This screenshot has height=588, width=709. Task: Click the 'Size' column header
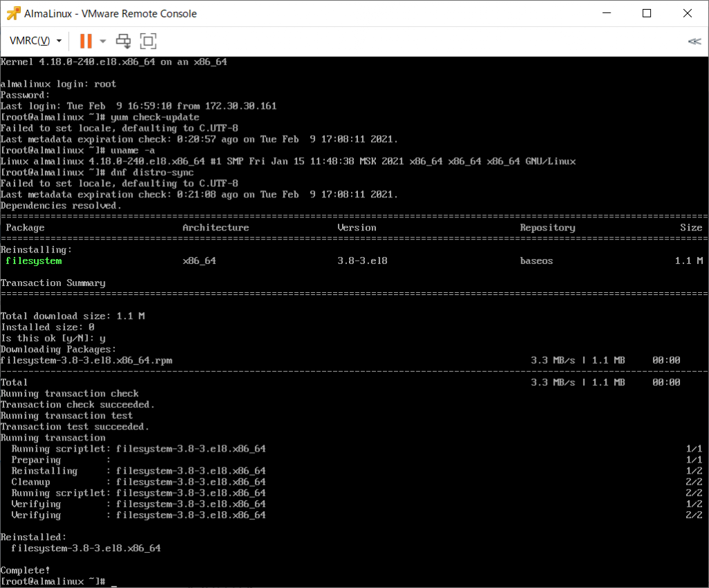[691, 227]
